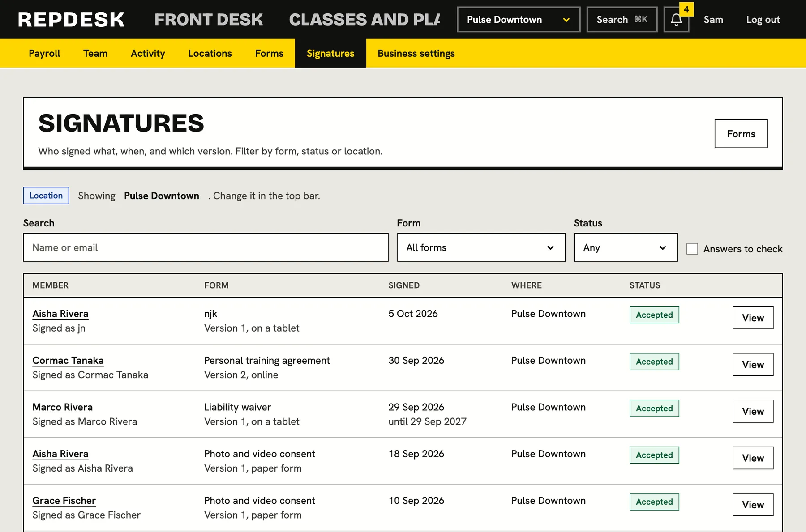The width and height of the screenshot is (806, 532).
Task: Click the date "30 Sep 2026"
Action: click(x=416, y=360)
